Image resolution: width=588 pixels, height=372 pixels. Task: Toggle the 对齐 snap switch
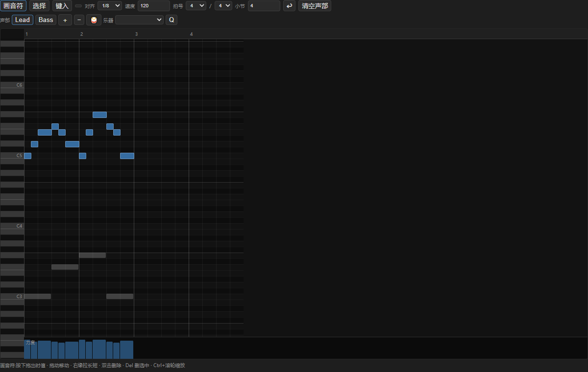coord(78,6)
